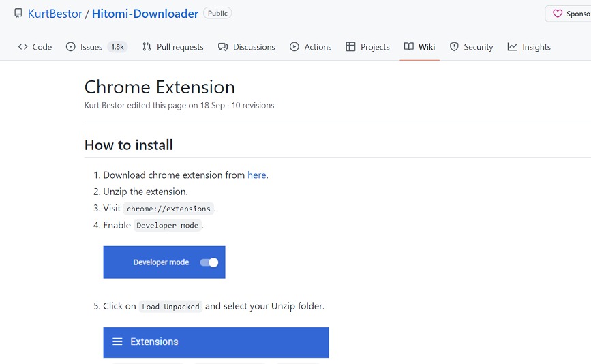Image resolution: width=591 pixels, height=364 pixels.
Task: Open the Actions tab
Action: (311, 47)
